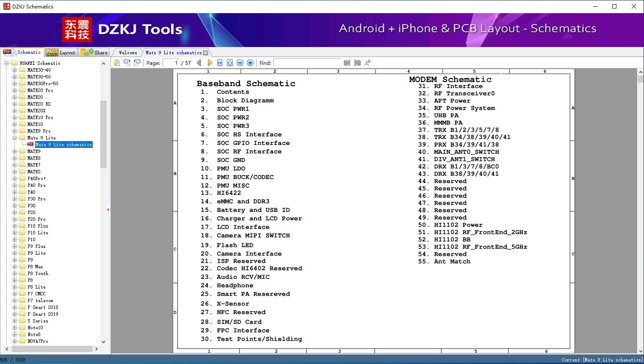
Task: Collapse the Mate 9 Lite folder
Action: coord(14,138)
